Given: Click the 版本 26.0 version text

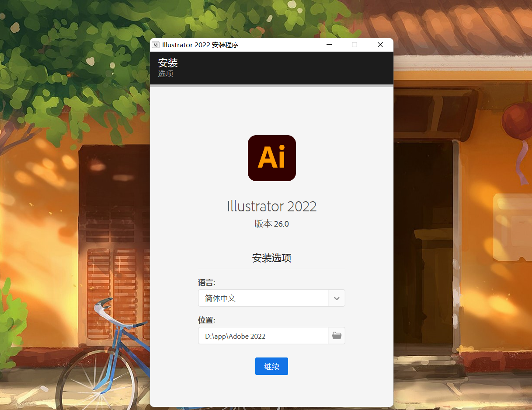Looking at the screenshot, I should (x=271, y=224).
